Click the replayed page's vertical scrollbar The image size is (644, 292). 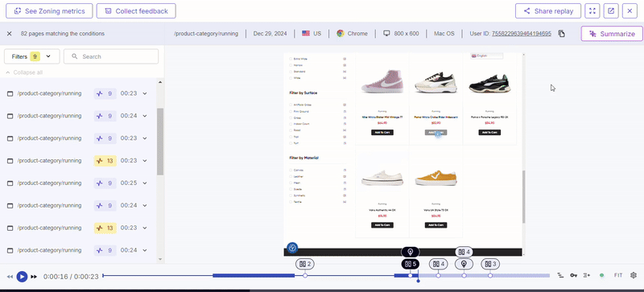pyautogui.click(x=524, y=197)
